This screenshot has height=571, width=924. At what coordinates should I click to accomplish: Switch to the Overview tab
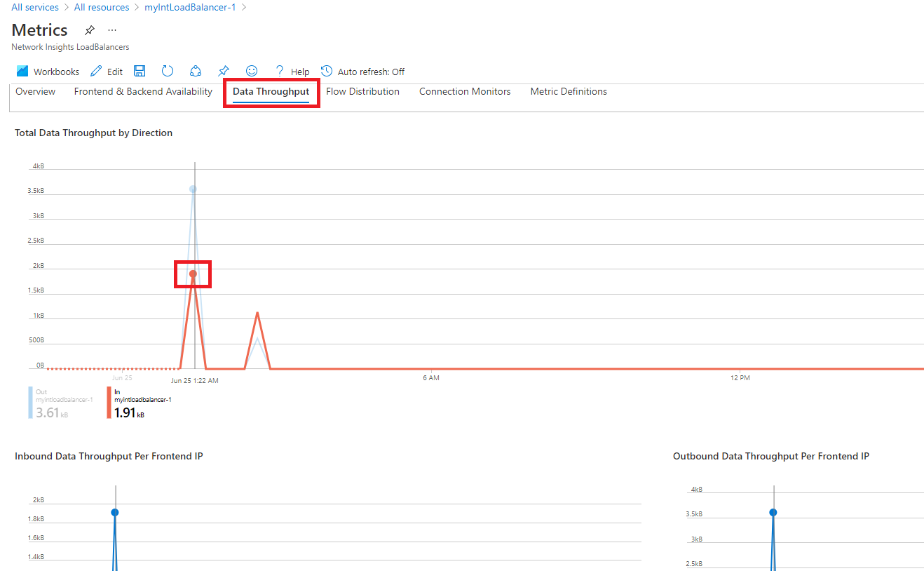click(x=34, y=91)
